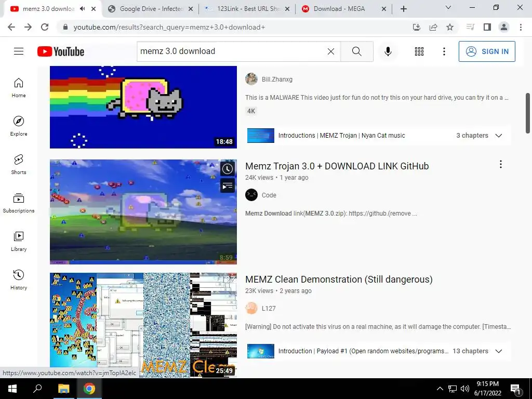The width and height of the screenshot is (532, 399).
Task: Open the YouTube hamburger guide menu
Action: 19,51
